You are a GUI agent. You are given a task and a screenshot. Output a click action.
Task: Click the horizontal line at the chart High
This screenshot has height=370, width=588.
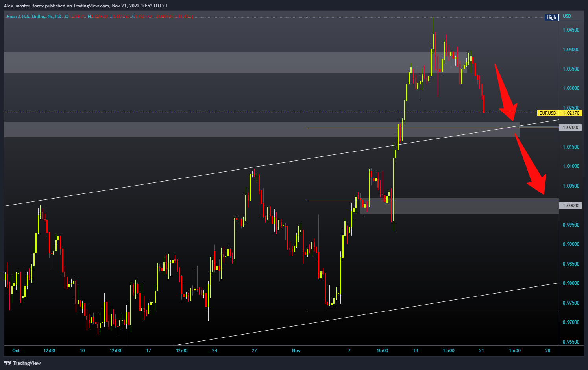425,16
